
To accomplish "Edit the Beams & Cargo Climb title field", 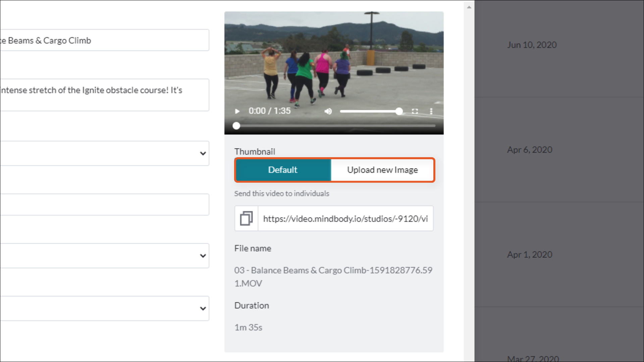I will pos(104,40).
